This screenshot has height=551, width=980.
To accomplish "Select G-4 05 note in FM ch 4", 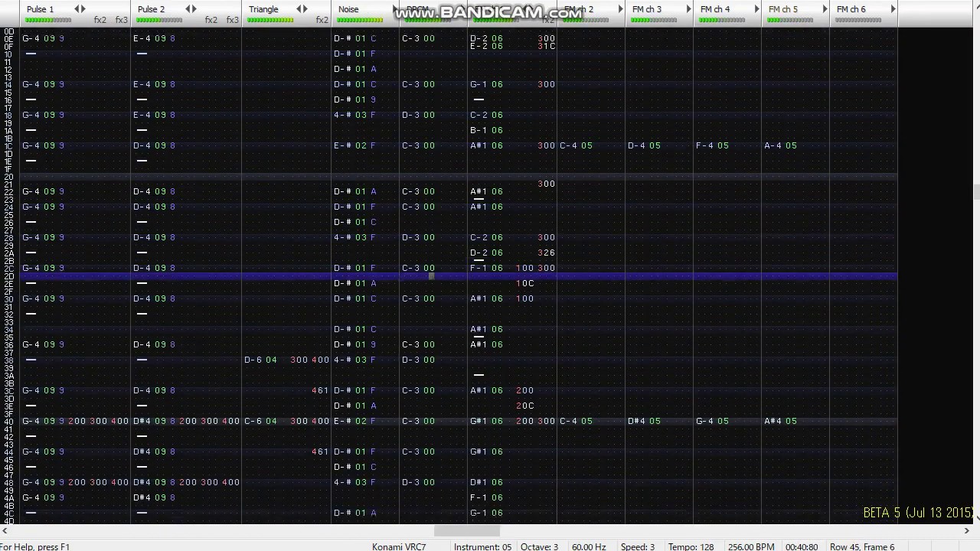I will (712, 421).
